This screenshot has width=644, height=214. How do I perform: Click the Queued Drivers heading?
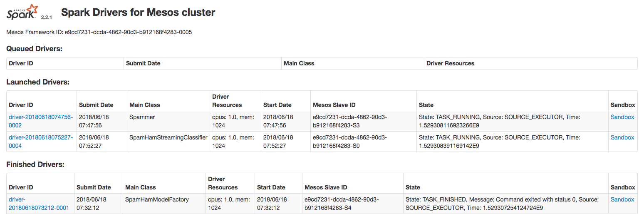pyautogui.click(x=34, y=49)
